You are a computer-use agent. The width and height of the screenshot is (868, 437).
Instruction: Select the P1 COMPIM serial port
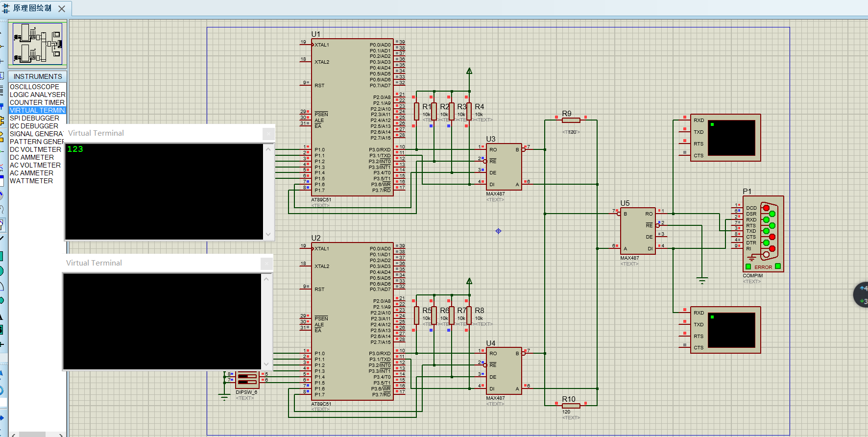pyautogui.click(x=763, y=234)
